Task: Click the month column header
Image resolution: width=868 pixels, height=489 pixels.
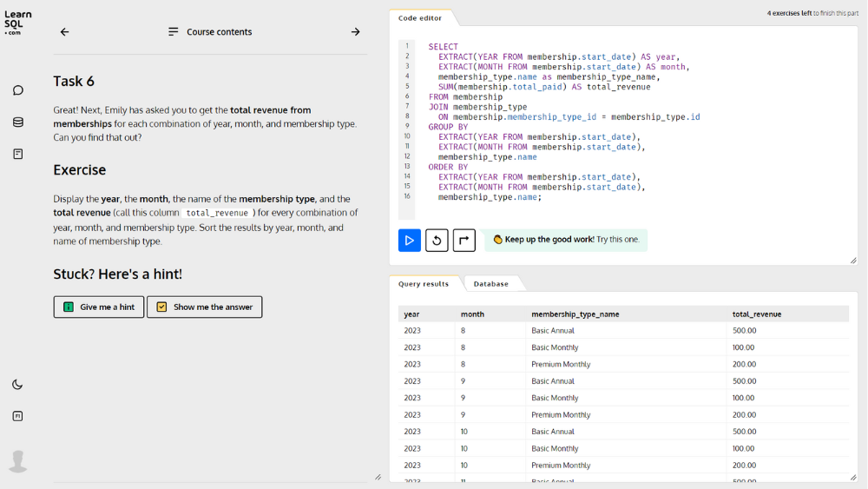Action: coord(472,314)
